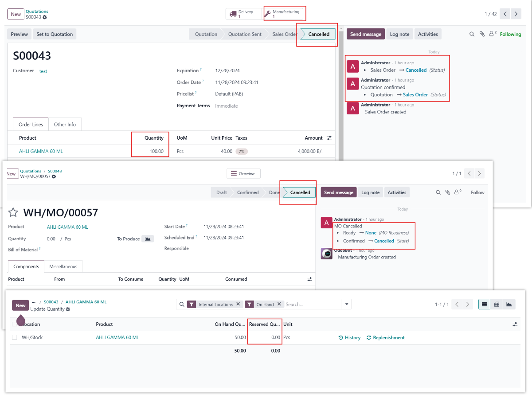This screenshot has height=399, width=532.
Task: Open AHLI GAMMA 60 ML order line product
Action: (x=41, y=151)
